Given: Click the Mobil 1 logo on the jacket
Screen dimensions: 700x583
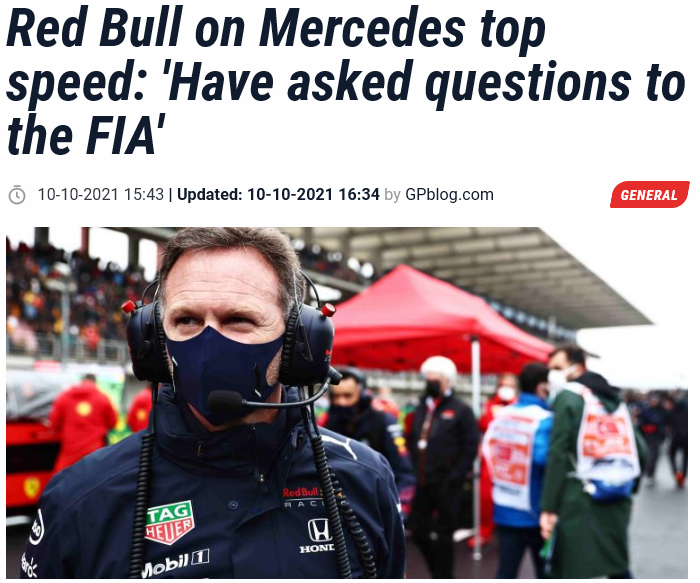Looking at the screenshot, I should (175, 562).
